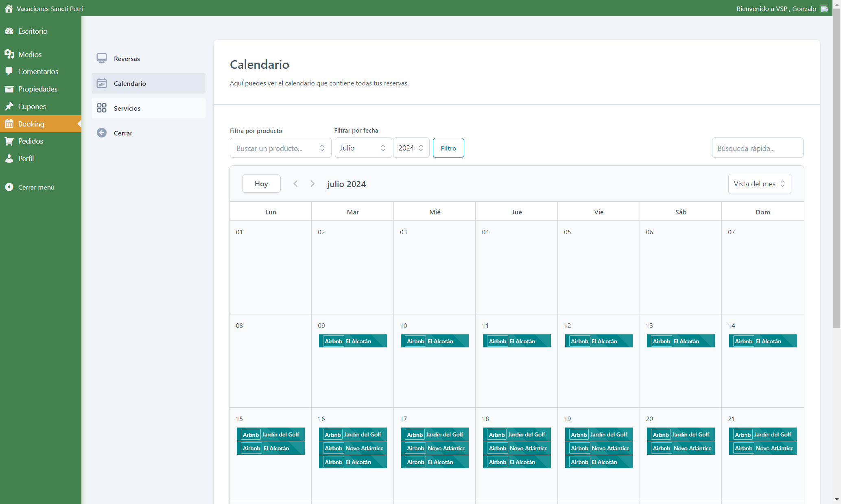Open Airbnb El Alcotán booking on day 09
The height and width of the screenshot is (504, 841).
tap(353, 341)
